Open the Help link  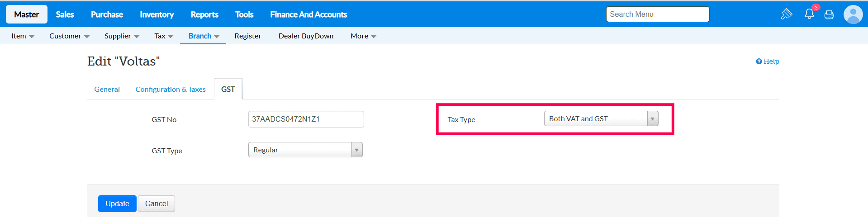pyautogui.click(x=768, y=61)
